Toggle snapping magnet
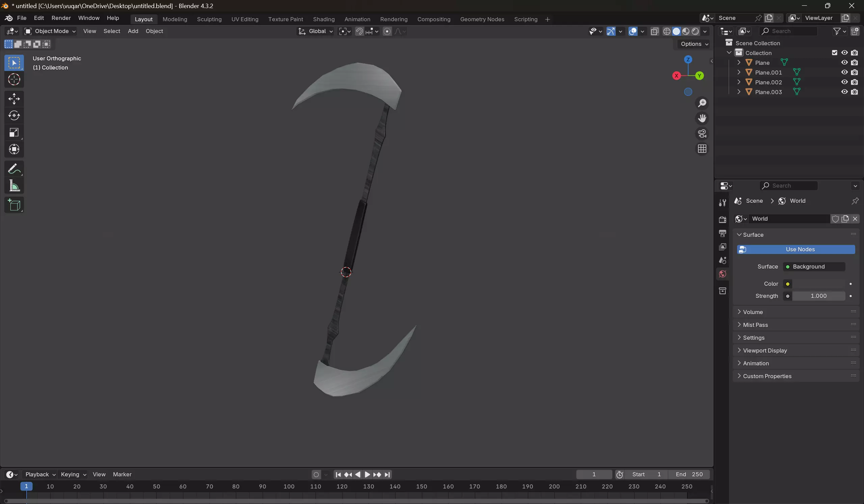The width and height of the screenshot is (864, 504). [359, 31]
